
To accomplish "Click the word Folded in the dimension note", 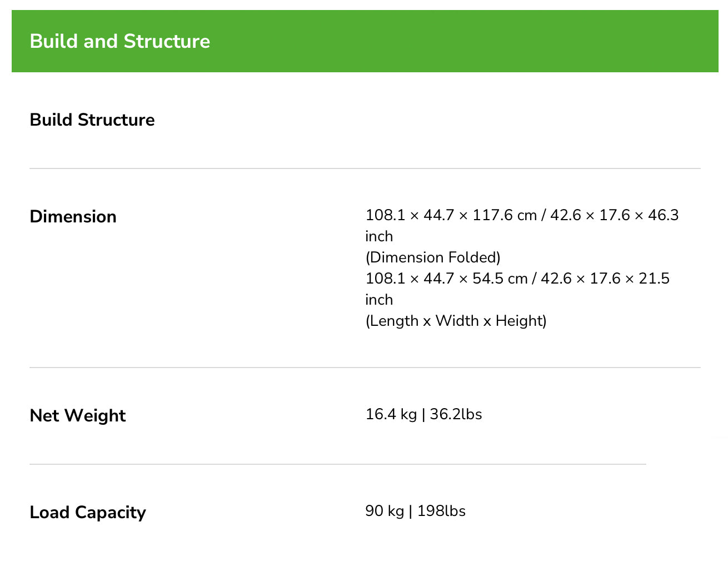I will pyautogui.click(x=474, y=257).
